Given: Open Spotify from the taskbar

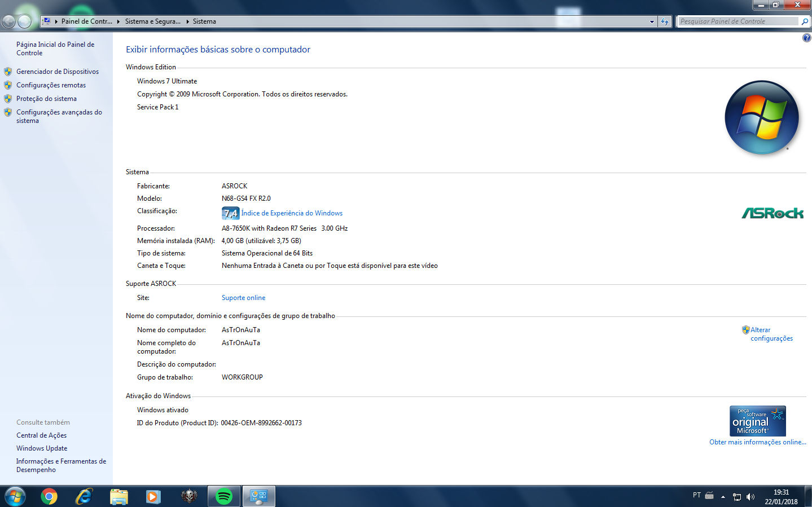Looking at the screenshot, I should (x=224, y=496).
